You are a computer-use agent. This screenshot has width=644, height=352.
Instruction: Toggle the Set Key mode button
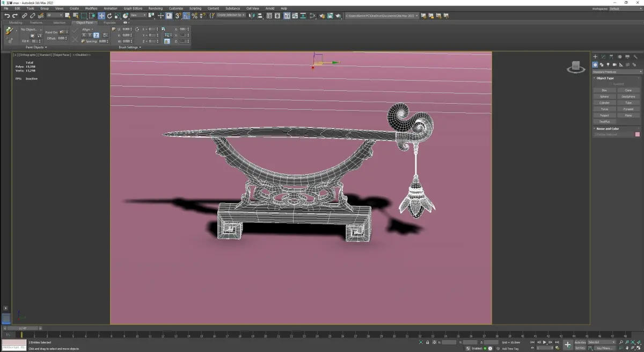[580, 348]
